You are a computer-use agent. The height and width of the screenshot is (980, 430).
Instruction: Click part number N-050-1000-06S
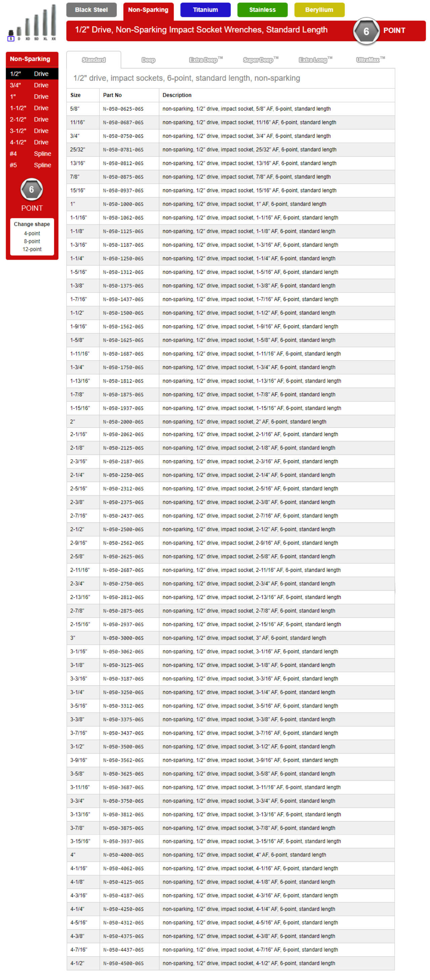tap(123, 204)
